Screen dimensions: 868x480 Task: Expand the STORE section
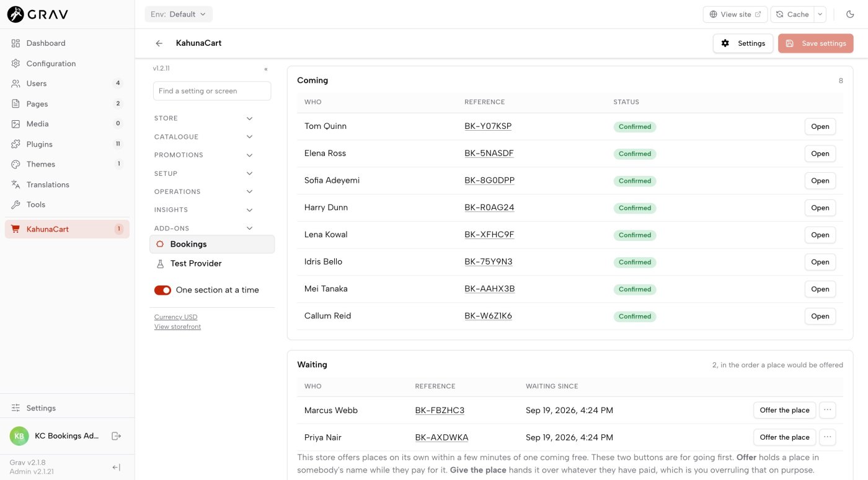(204, 118)
